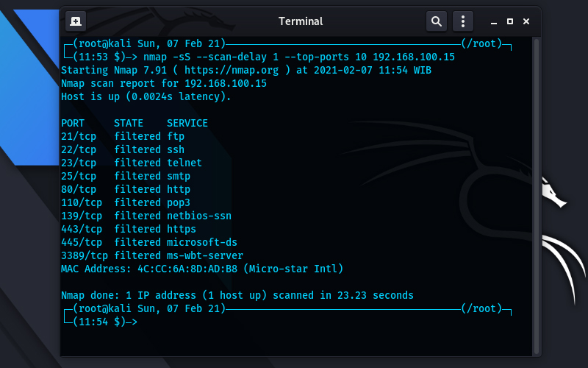The height and width of the screenshot is (368, 588).
Task: Click the https://nmap.org link
Action: 232,70
